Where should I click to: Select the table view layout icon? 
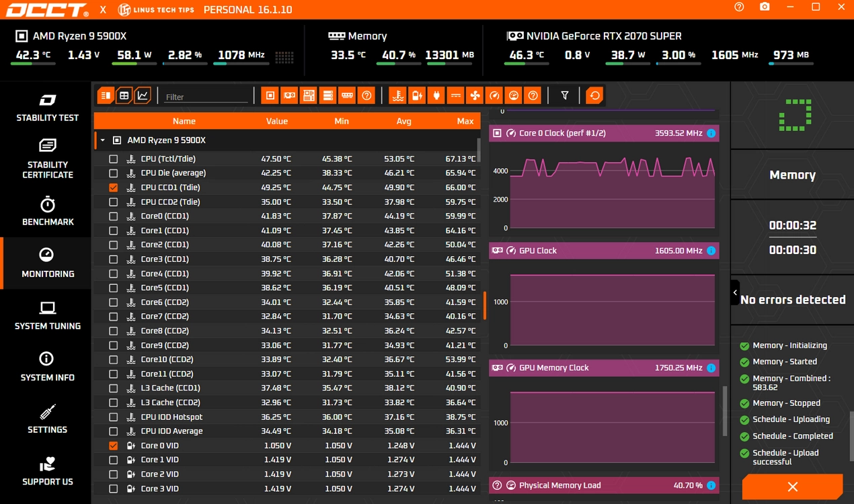tap(124, 96)
